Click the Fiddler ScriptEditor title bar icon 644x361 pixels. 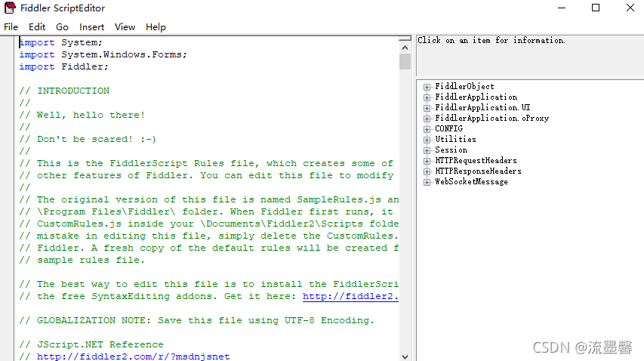pyautogui.click(x=10, y=8)
